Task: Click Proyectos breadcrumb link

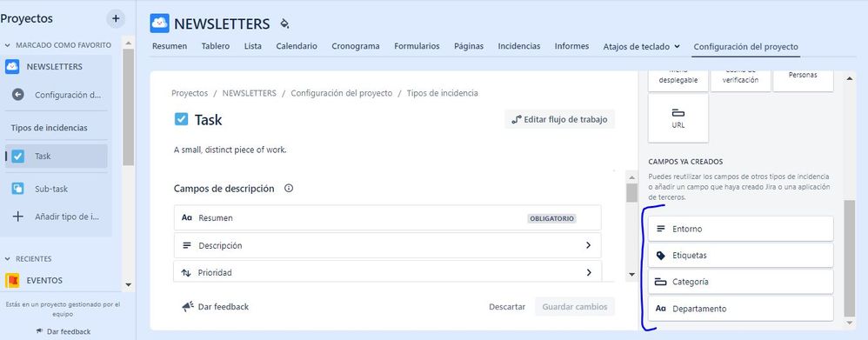Action: (x=190, y=93)
